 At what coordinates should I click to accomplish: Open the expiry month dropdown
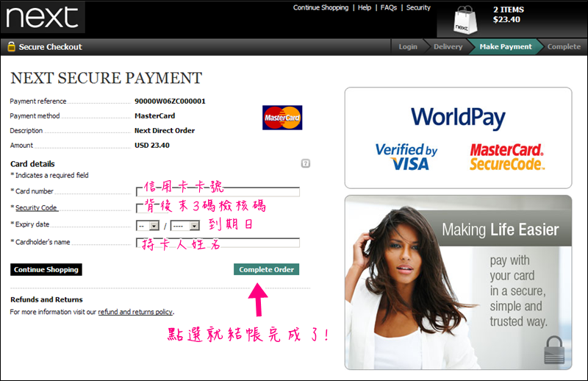(148, 226)
